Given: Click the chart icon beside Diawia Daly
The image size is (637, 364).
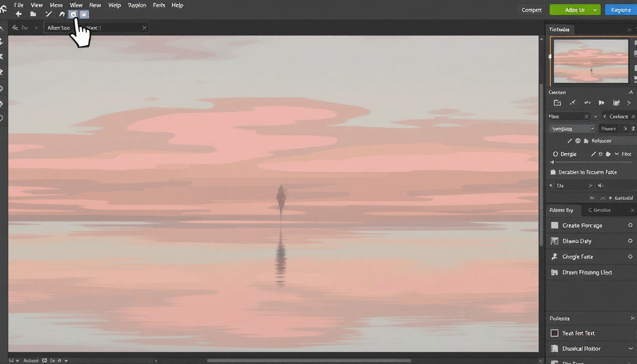Looking at the screenshot, I should [555, 241].
